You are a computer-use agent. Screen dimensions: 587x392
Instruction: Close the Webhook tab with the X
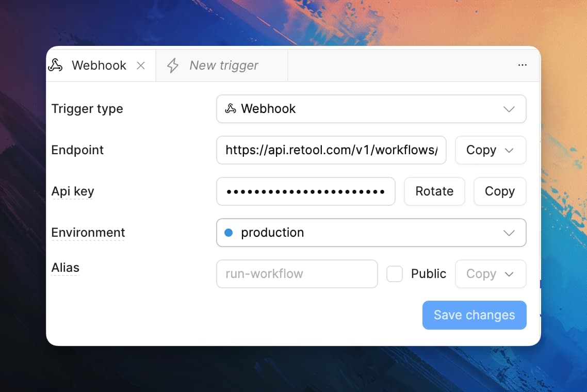click(x=141, y=66)
